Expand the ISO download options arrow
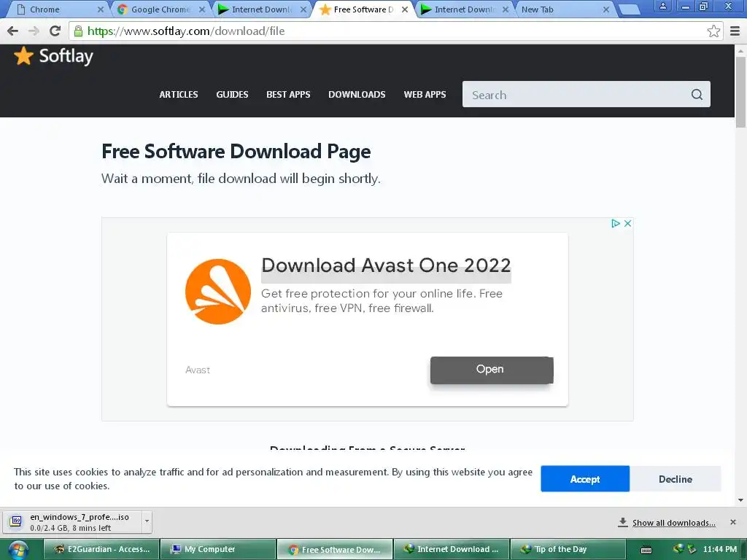 (x=147, y=521)
